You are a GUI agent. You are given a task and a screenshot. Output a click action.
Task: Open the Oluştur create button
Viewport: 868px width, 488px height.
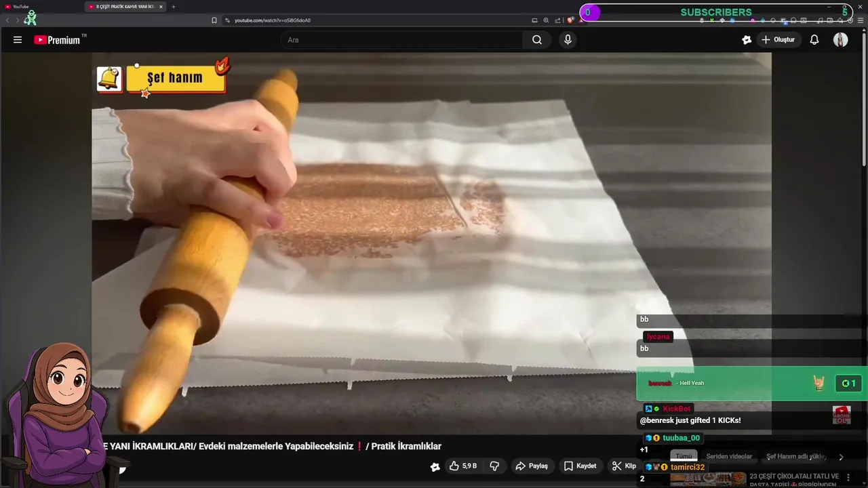778,40
